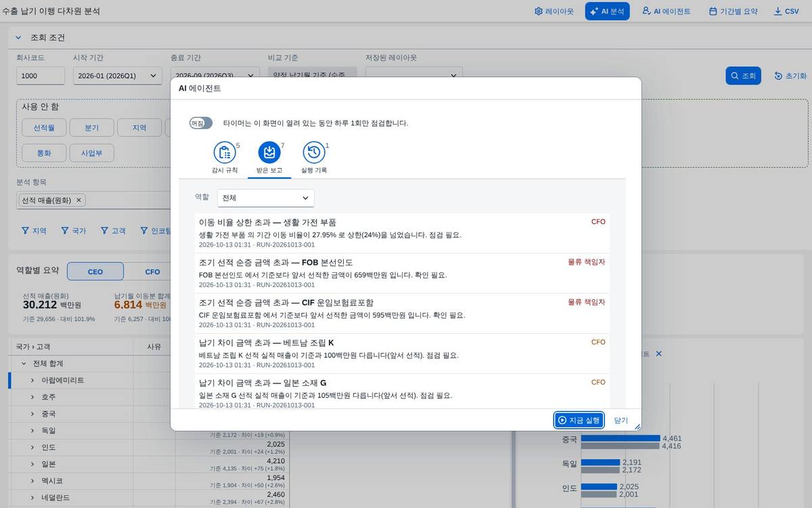Click the 인도 grey bar 2,001

[x=599, y=494]
